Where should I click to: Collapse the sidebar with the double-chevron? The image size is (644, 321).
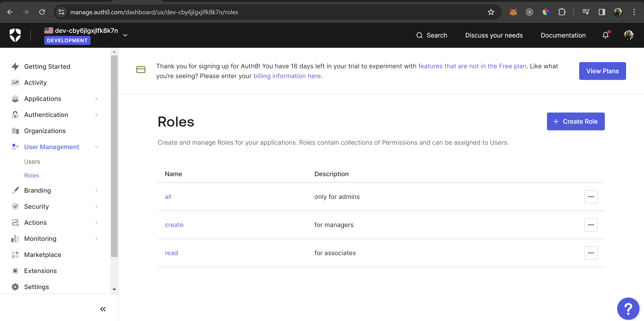click(103, 309)
